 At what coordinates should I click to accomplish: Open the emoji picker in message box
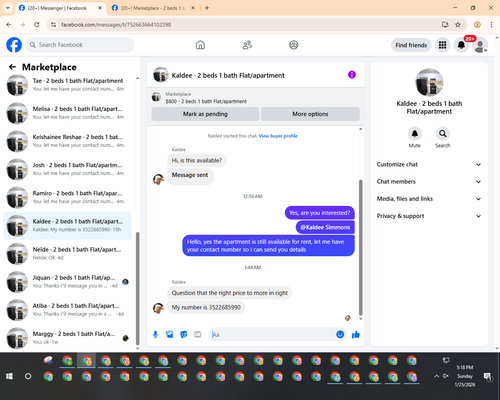340,334
